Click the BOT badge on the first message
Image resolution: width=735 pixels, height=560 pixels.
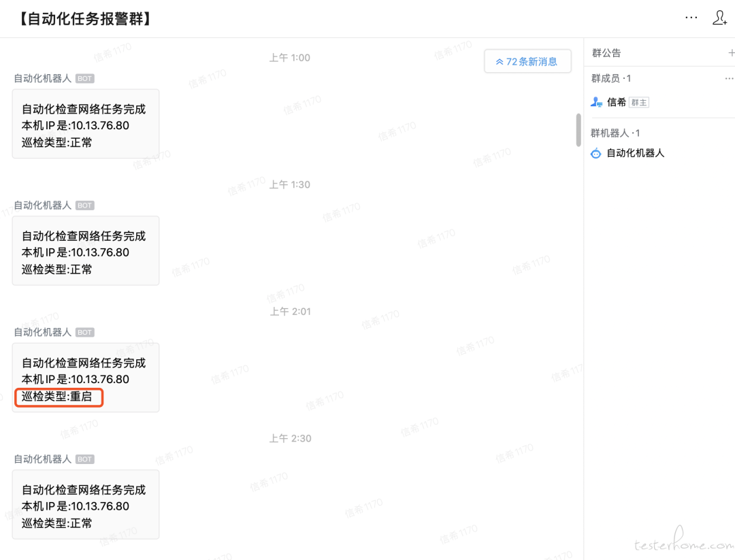(x=84, y=78)
